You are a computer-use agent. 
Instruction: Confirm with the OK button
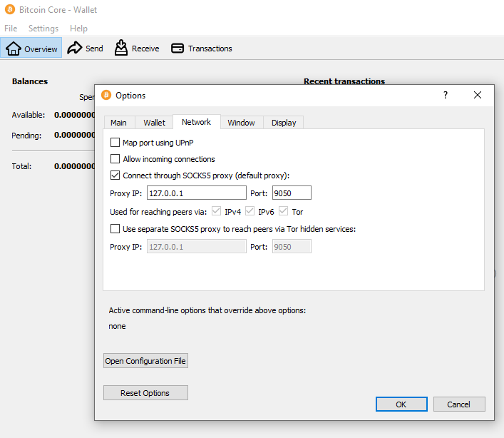[x=401, y=404]
